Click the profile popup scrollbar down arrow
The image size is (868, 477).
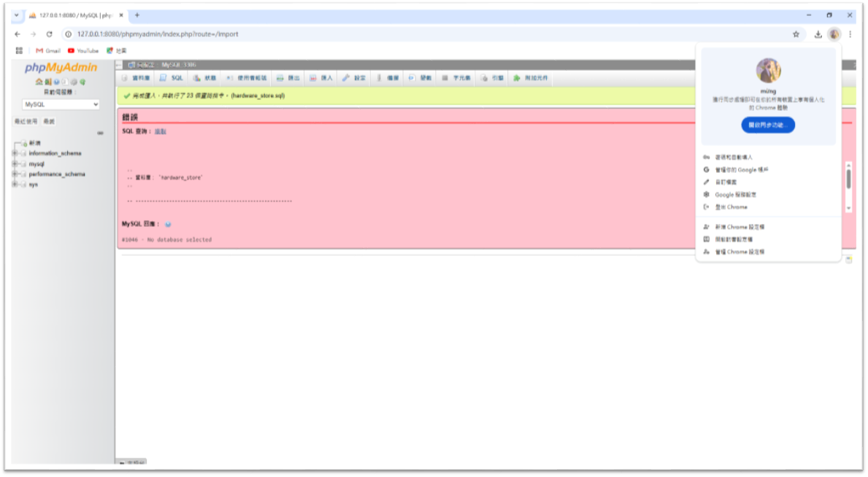[848, 208]
